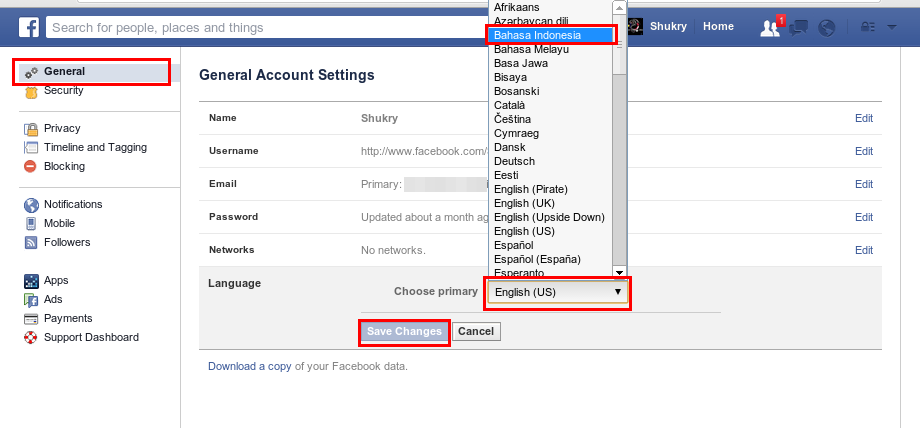Click the Followers RSS icon

coord(31,242)
